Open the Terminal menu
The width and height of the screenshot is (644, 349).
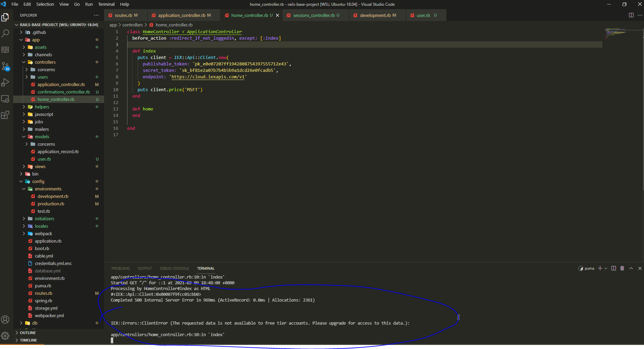[106, 4]
